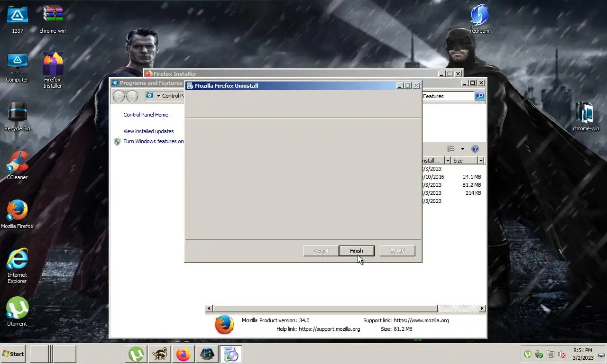Click the greyed-out Cancel button
Viewport: 607px width, 364px height.
pos(397,251)
